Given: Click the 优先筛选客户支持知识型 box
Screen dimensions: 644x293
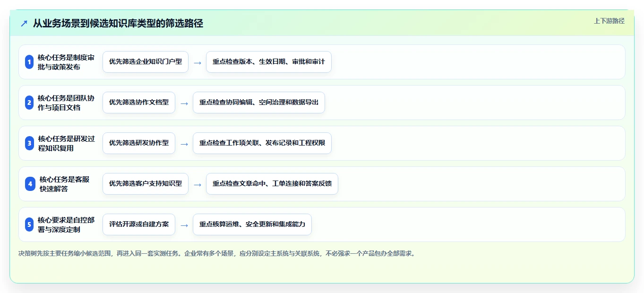Looking at the screenshot, I should click(x=146, y=184).
